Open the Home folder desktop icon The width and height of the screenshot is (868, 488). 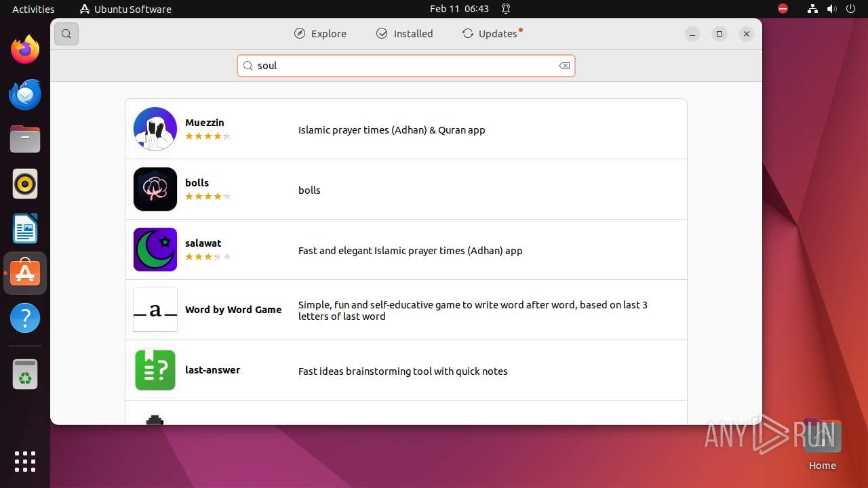(822, 445)
